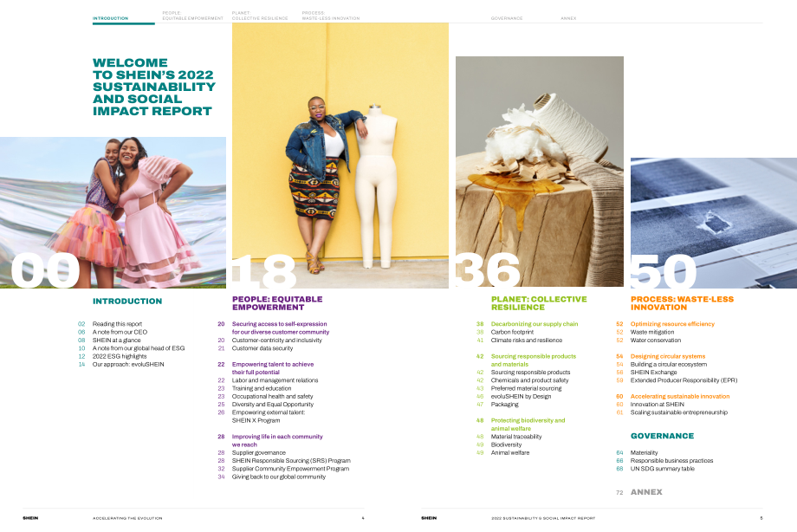Select 'Biodiversity' entry on page 49
Viewport: 797px width, 532px height.
point(506,444)
